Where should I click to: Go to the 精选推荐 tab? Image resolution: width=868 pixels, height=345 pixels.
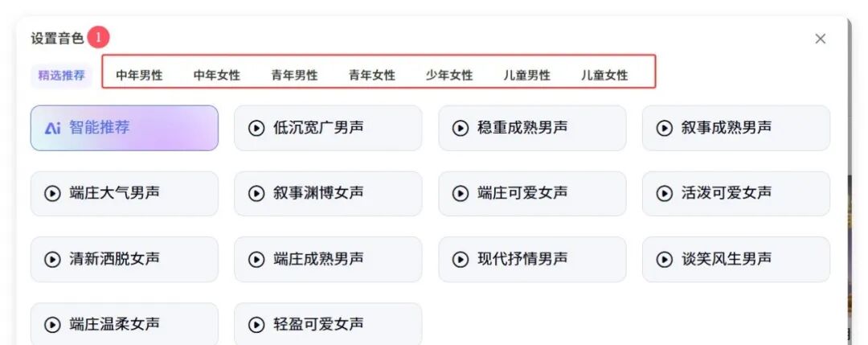(61, 75)
